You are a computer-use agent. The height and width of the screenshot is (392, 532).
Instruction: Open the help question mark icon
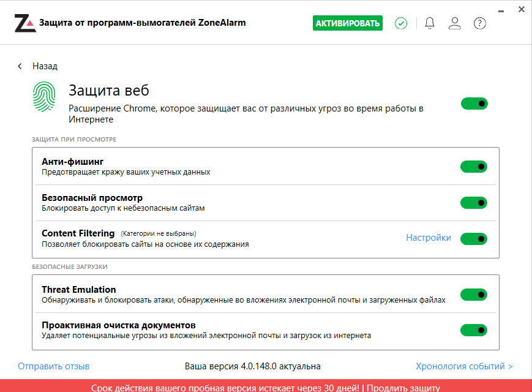(480, 23)
